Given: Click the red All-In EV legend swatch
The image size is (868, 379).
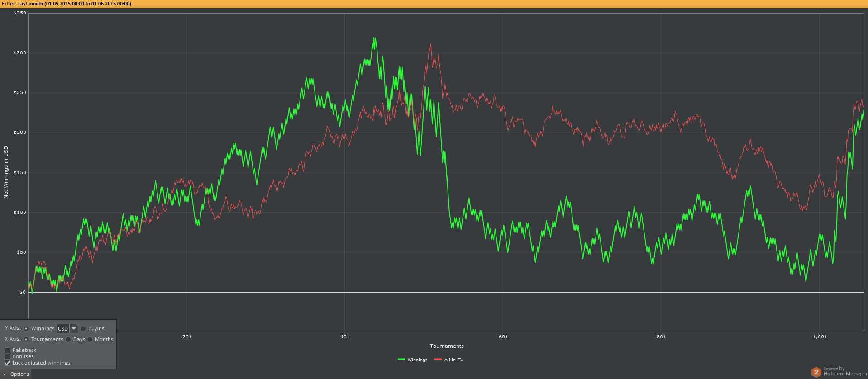Looking at the screenshot, I should point(438,360).
